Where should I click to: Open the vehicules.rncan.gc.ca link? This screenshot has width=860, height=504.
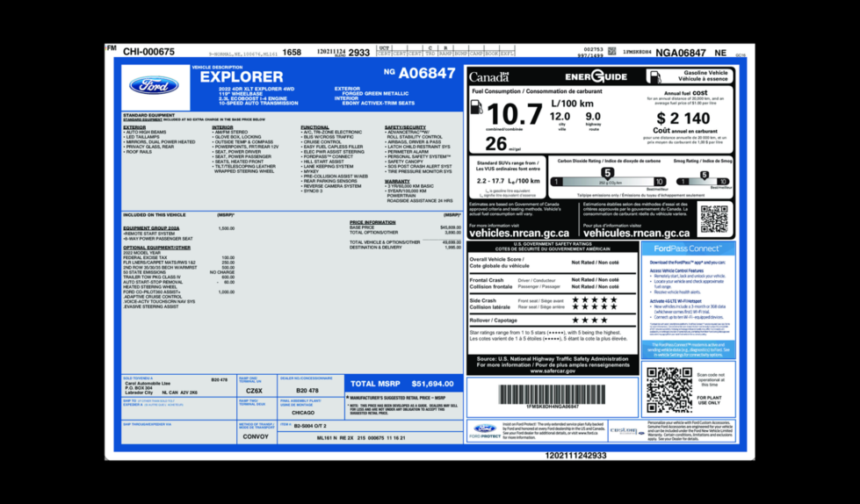637,234
